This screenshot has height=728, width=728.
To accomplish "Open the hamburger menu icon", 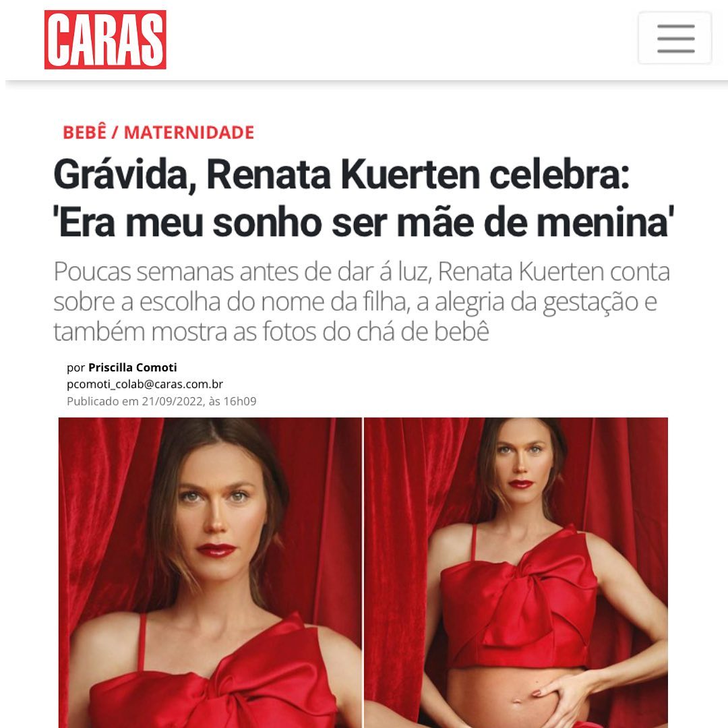I will (675, 38).
